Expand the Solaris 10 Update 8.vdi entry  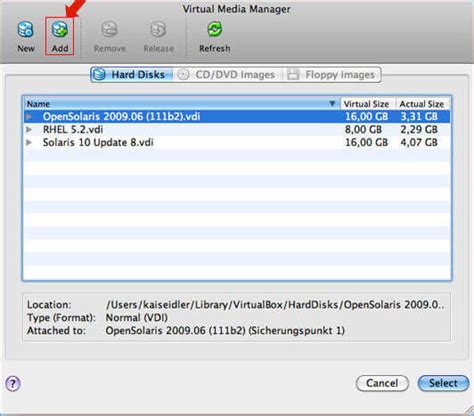click(29, 142)
